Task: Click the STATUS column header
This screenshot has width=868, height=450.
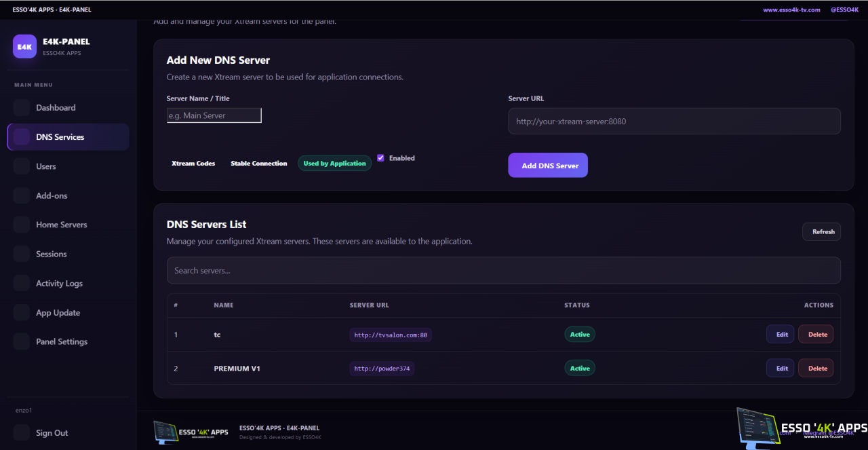Action: click(577, 305)
